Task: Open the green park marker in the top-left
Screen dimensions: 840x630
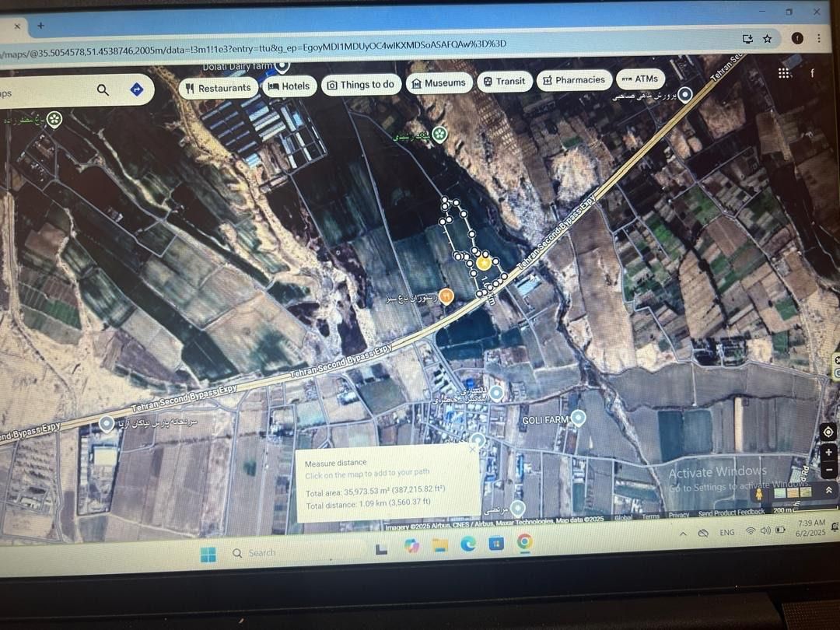Action: click(54, 120)
